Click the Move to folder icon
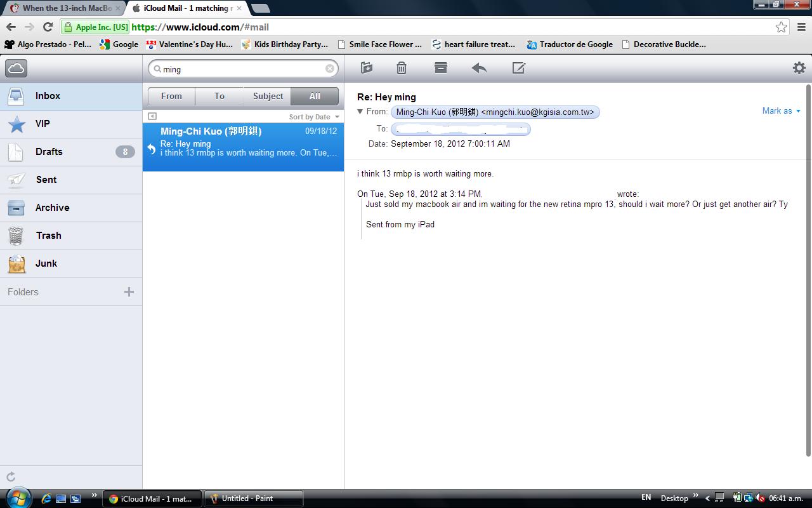Screen dimensions: 812x508 point(366,68)
